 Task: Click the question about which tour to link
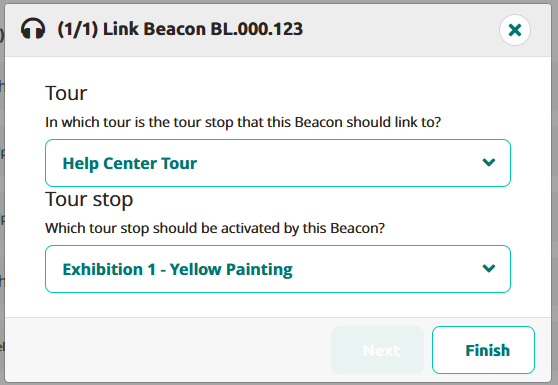(x=243, y=122)
